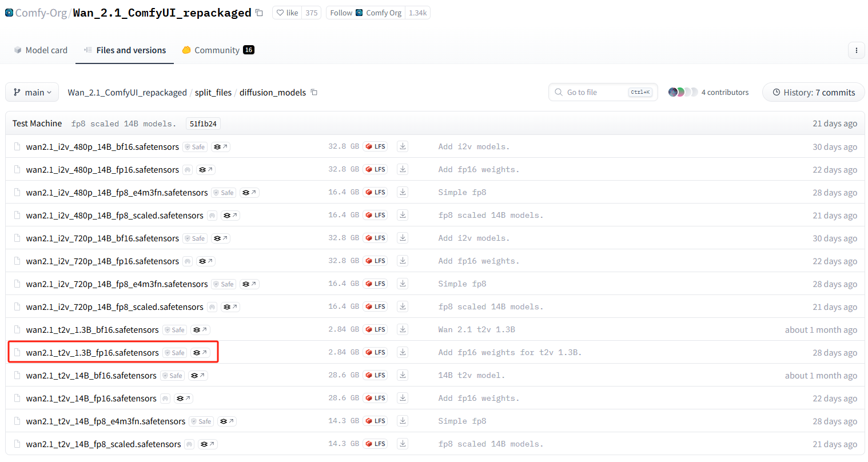Viewport: 868px width, 462px height.
Task: Click download icon for wan2.1_i2v_480p_14B_bf16.safetensors
Action: pyautogui.click(x=403, y=146)
